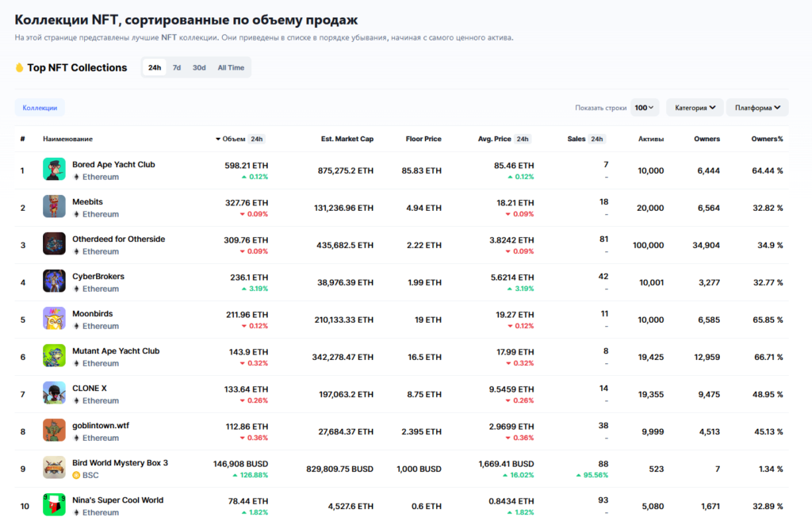812x517 pixels.
Task: Select the 24h time range tab
Action: tap(155, 68)
